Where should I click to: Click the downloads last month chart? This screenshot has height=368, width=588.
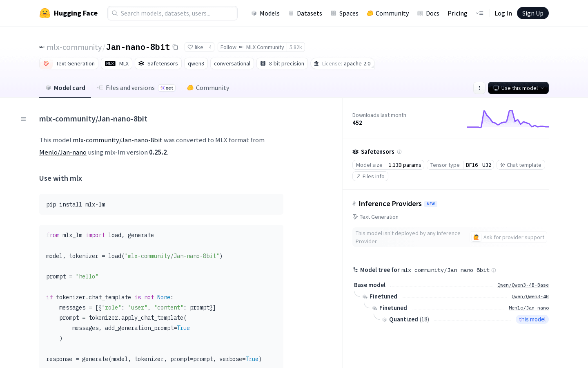508,119
